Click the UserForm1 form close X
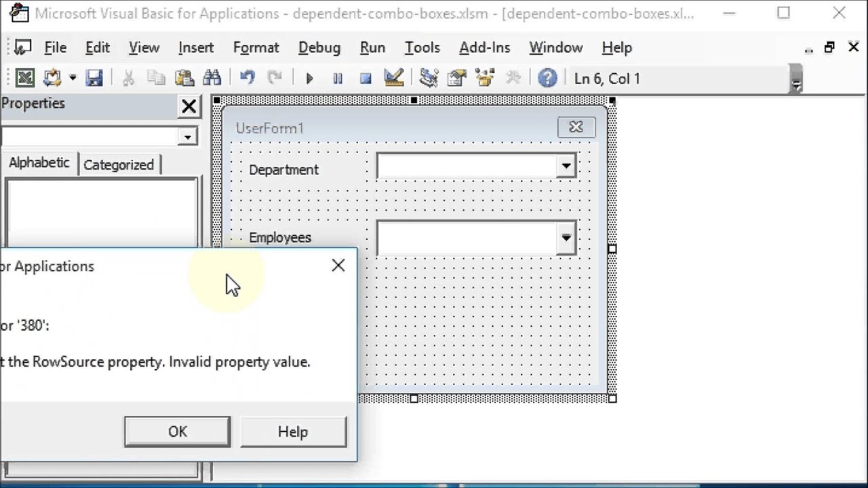The width and height of the screenshot is (868, 488). point(576,127)
